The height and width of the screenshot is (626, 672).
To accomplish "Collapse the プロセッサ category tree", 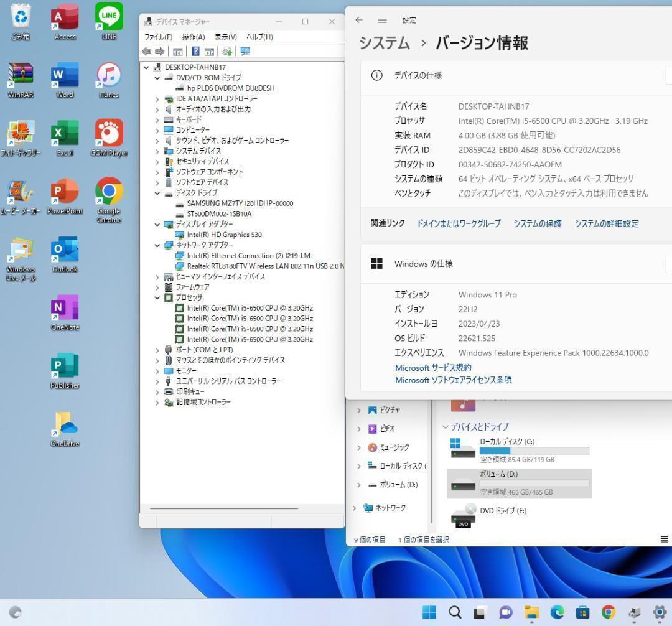I will click(157, 297).
